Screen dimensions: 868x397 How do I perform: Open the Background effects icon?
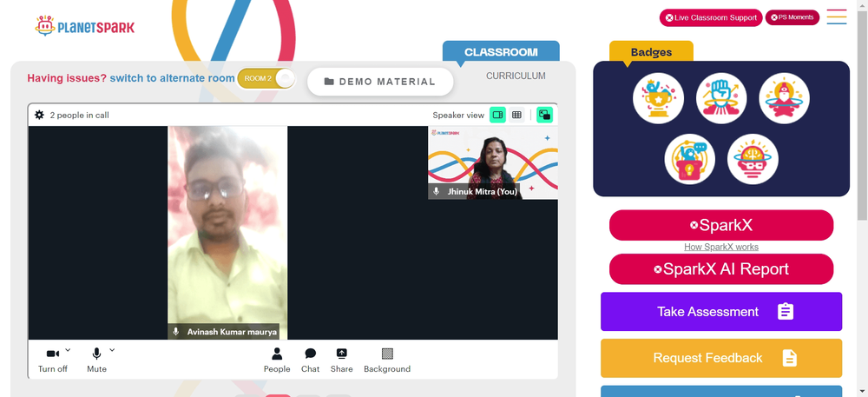pyautogui.click(x=387, y=354)
